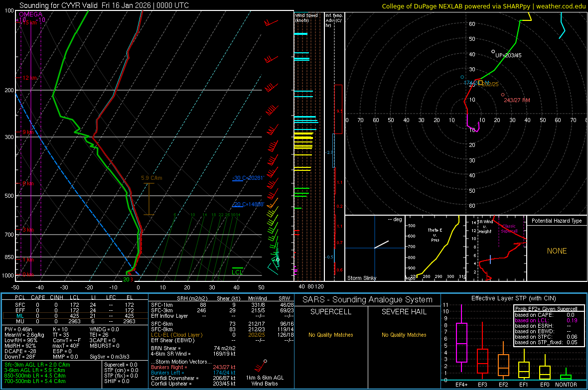Click the Corfidi Upshear = 203/45 kt entry
The height and width of the screenshot is (390, 588).
(193, 384)
